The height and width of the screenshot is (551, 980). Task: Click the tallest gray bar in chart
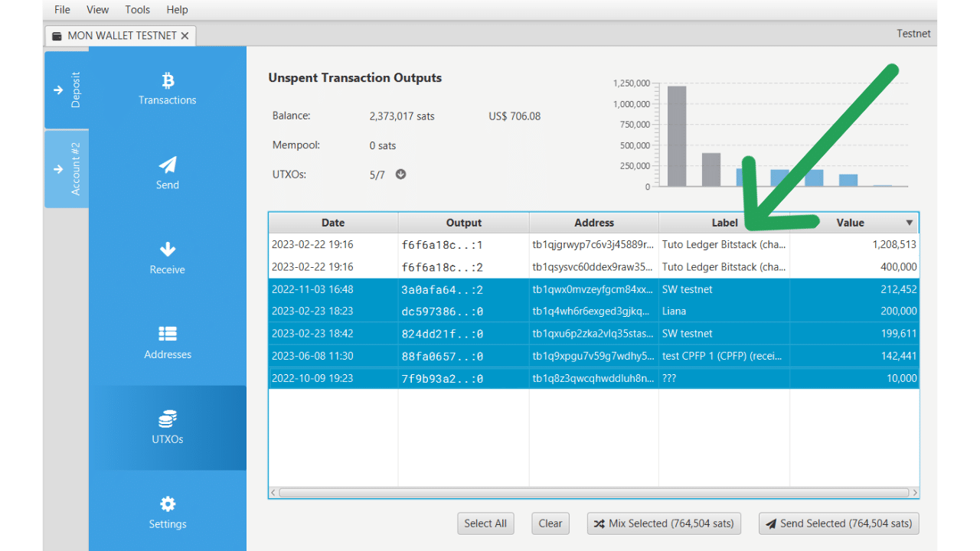click(677, 135)
